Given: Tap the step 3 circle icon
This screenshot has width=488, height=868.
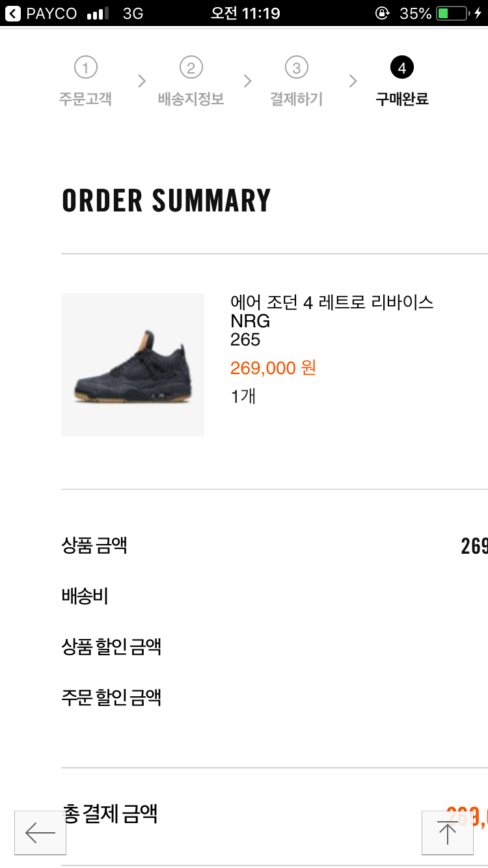Looking at the screenshot, I should pyautogui.click(x=296, y=67).
